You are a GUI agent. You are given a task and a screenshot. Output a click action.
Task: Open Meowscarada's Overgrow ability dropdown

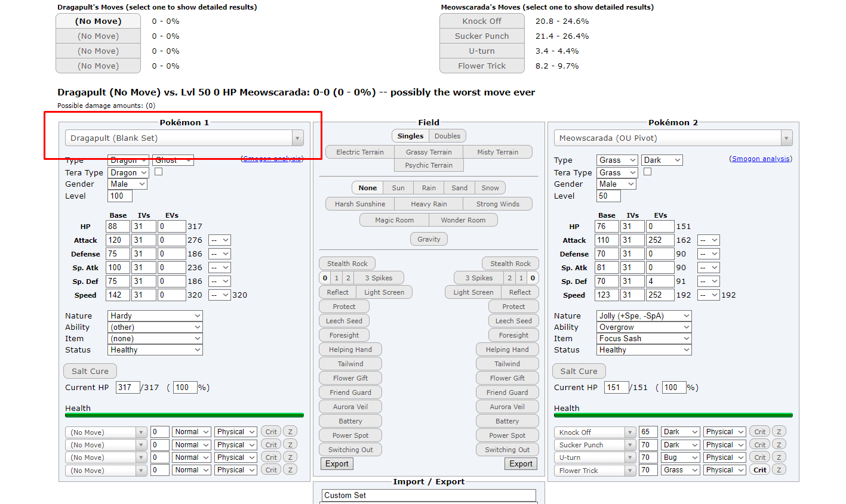pyautogui.click(x=644, y=327)
